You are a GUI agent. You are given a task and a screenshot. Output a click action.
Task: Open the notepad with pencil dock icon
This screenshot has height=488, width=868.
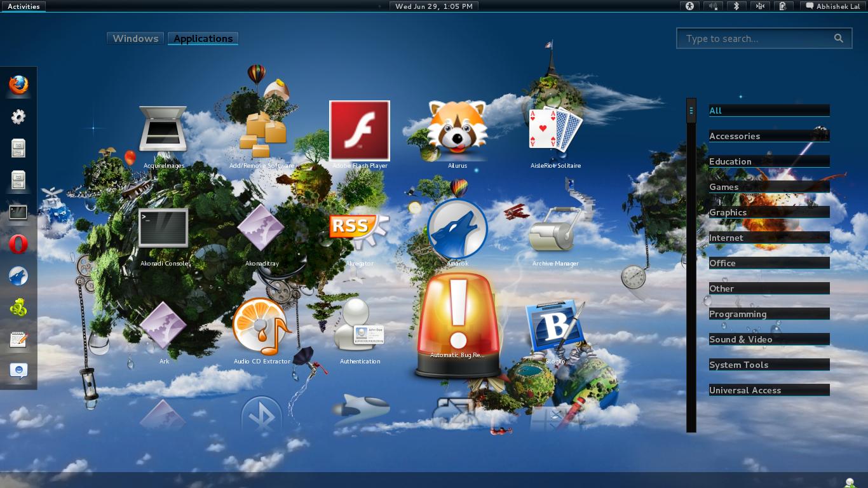[x=18, y=339]
